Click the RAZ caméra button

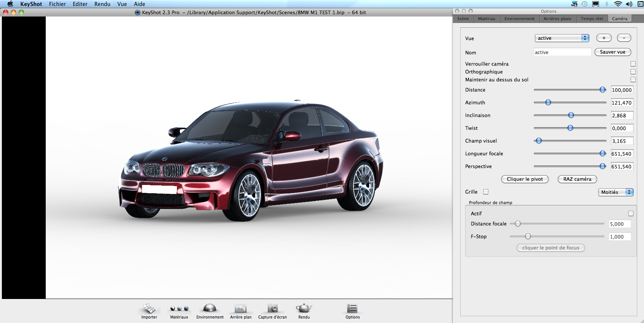click(577, 179)
